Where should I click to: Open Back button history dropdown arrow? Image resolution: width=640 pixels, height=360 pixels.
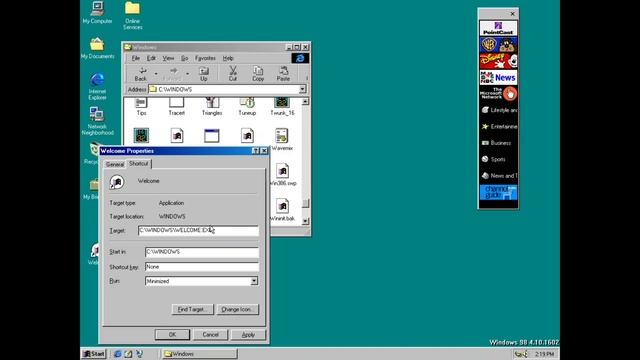(x=156, y=74)
